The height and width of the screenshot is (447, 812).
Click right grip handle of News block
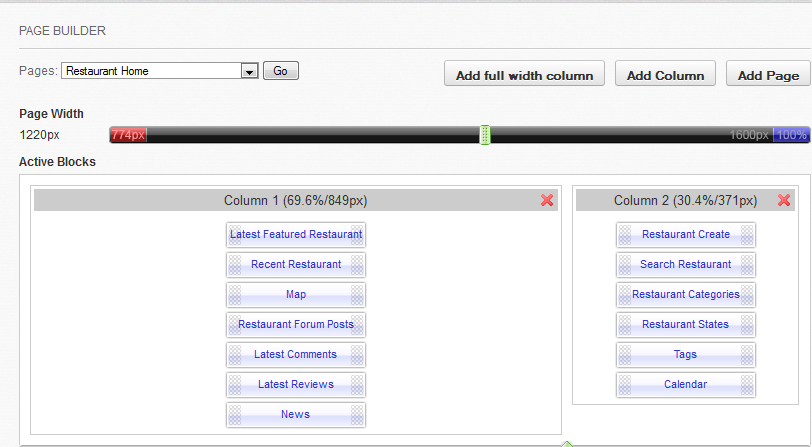tap(357, 415)
